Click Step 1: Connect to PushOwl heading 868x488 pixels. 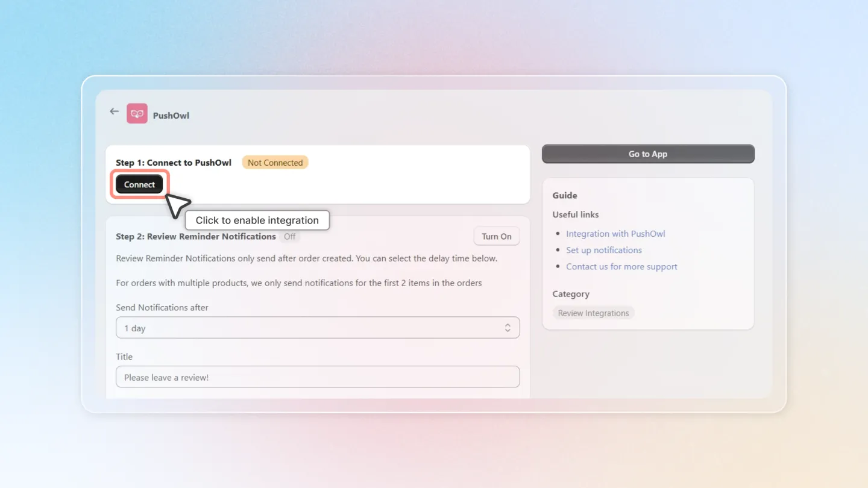point(174,163)
